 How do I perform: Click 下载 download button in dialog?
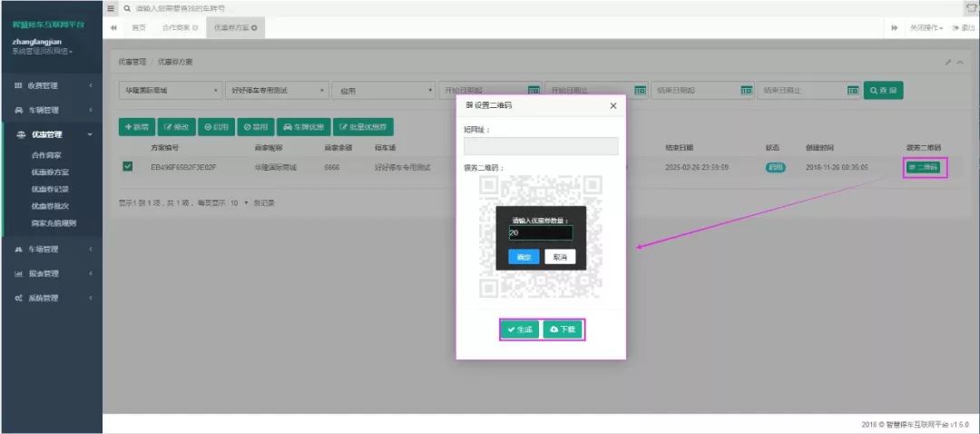(563, 330)
